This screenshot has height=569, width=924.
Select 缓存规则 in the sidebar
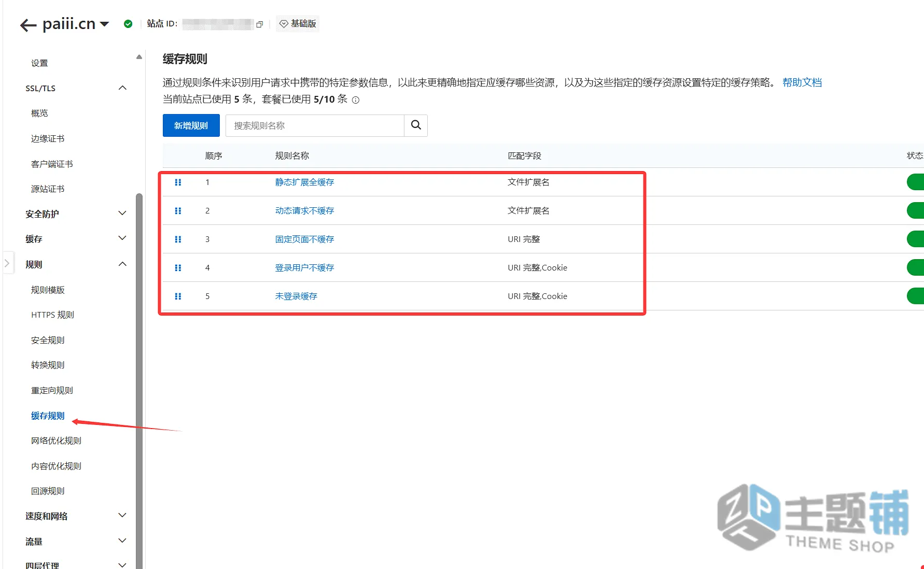48,416
